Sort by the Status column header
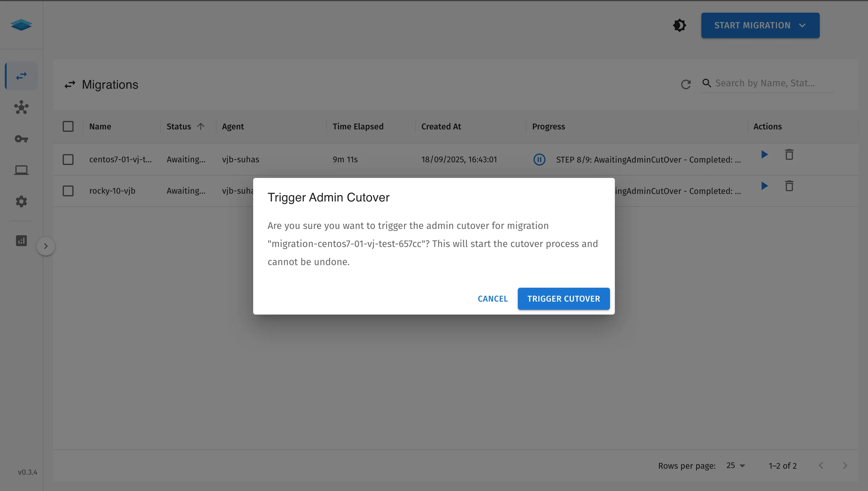This screenshot has height=491, width=868. (x=179, y=126)
